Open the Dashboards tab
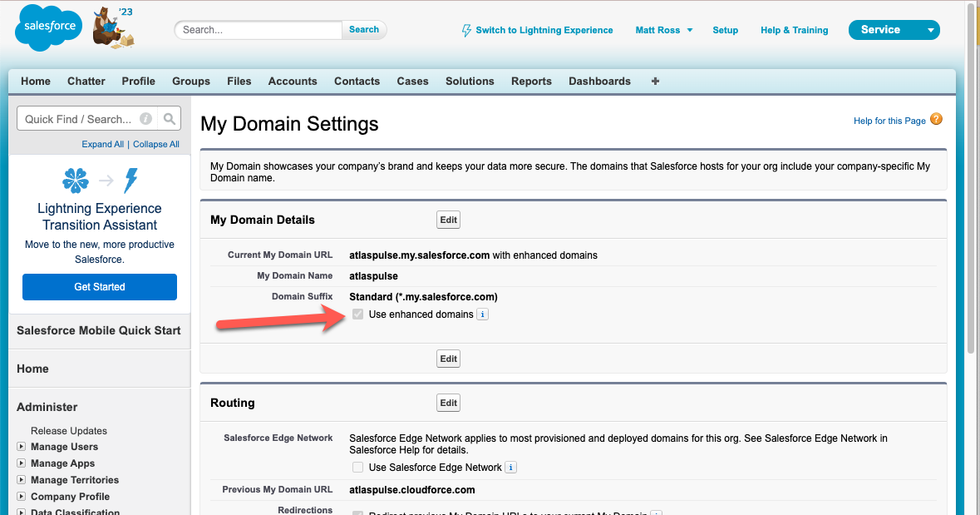The width and height of the screenshot is (980, 515). [599, 82]
